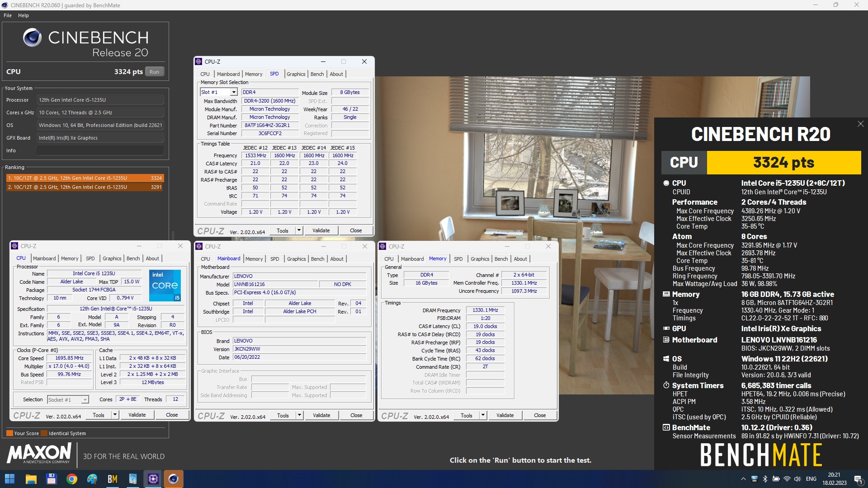Screen dimensions: 868x488
Task: Click Validate in the CPU tab window
Action: click(x=137, y=415)
